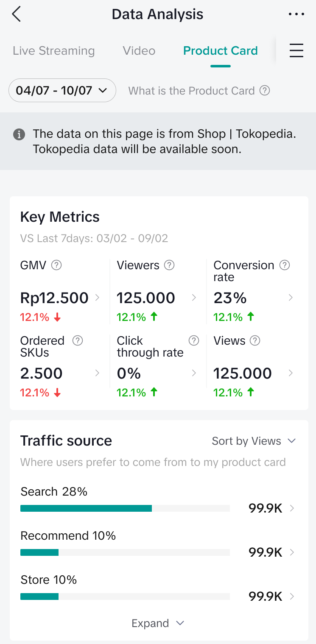This screenshot has width=316, height=644.
Task: Tap the back arrow icon
Action: 17,14
